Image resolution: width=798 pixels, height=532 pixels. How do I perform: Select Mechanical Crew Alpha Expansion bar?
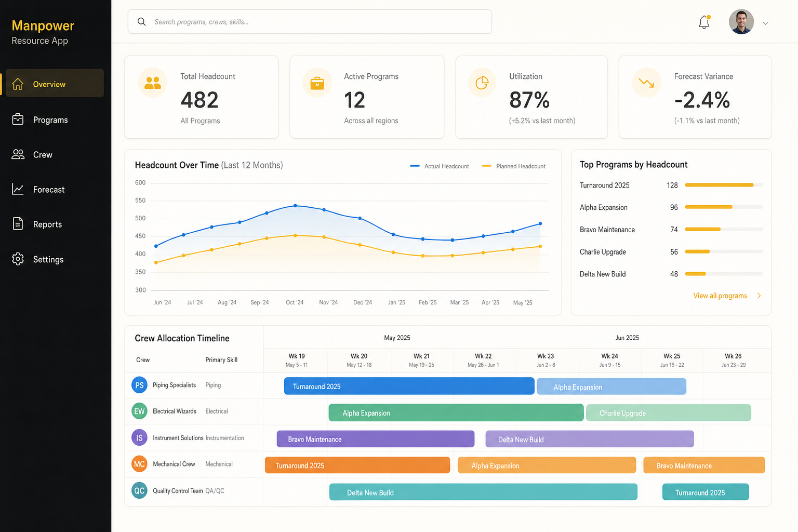[x=547, y=465]
